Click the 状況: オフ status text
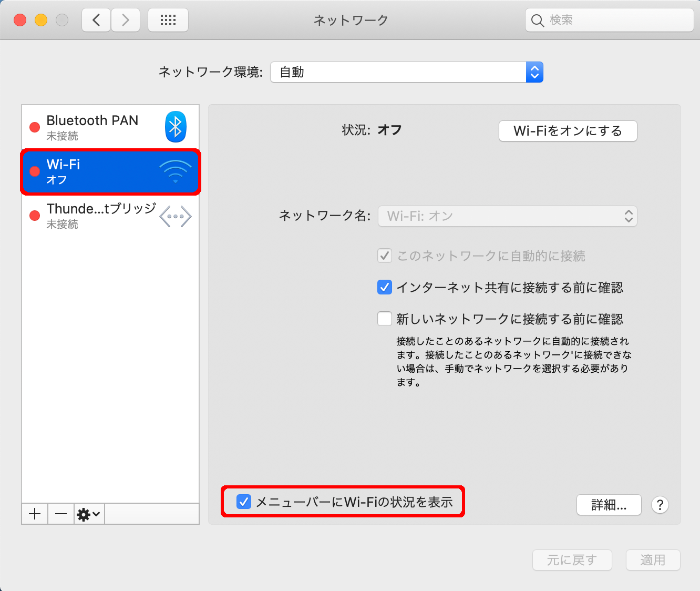 click(372, 130)
